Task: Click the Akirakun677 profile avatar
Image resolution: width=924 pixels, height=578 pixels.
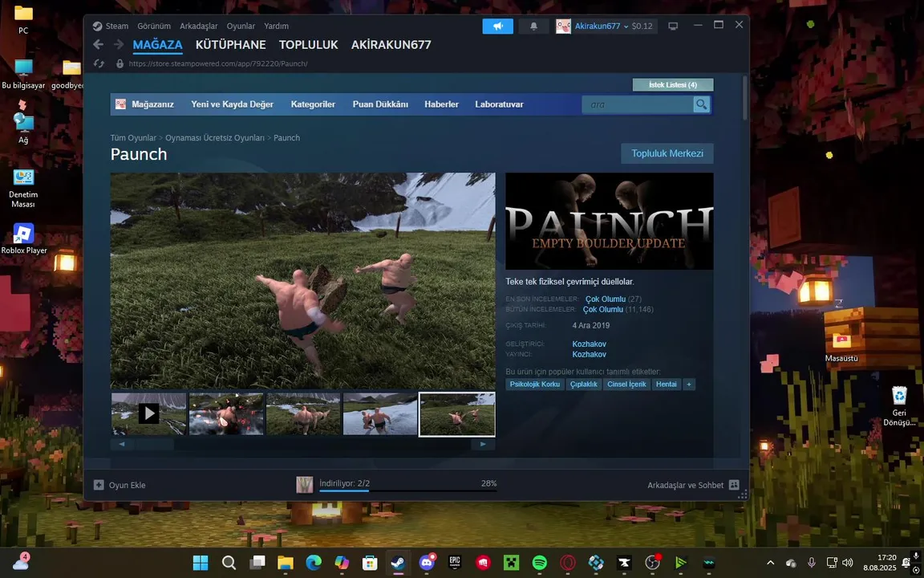Action: click(563, 26)
